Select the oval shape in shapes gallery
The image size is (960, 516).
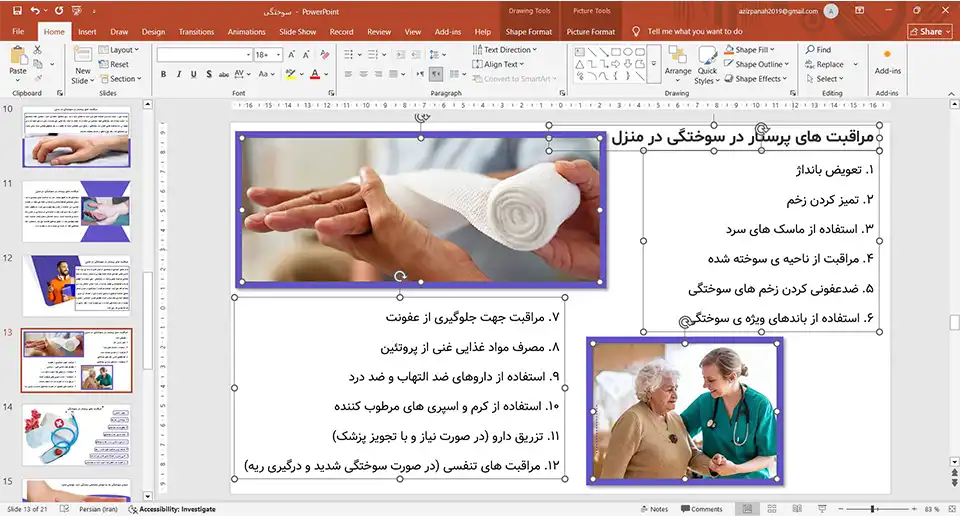point(628,52)
